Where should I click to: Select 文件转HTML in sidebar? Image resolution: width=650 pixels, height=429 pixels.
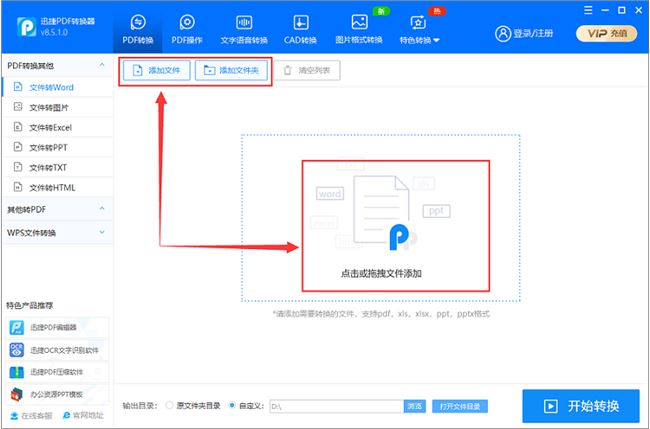pyautogui.click(x=58, y=187)
